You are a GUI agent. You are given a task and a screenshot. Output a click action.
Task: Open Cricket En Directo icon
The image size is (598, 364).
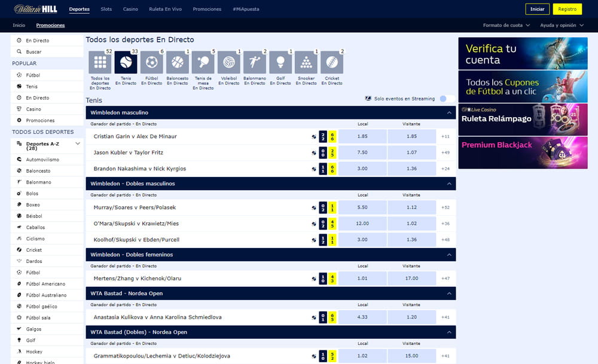332,62
